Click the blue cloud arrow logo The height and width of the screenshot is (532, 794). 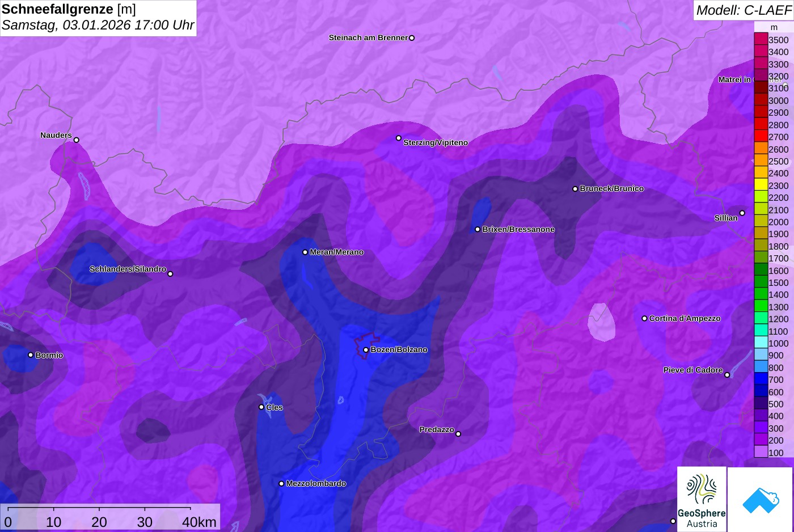click(x=761, y=500)
